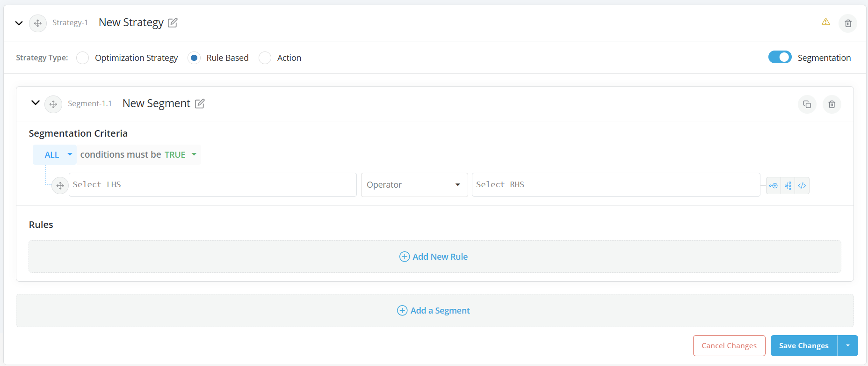Delete New Strategy using the trash icon
Viewport: 868px width, 366px height.
(x=848, y=23)
